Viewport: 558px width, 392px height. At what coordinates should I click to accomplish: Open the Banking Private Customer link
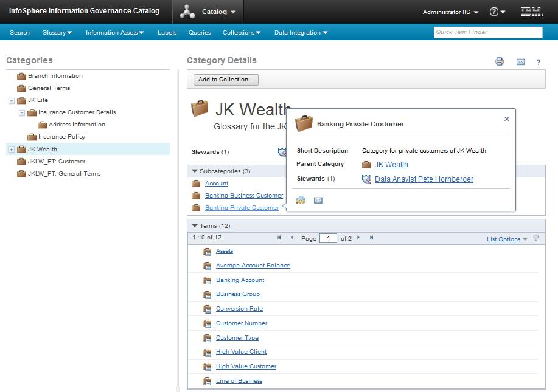242,208
